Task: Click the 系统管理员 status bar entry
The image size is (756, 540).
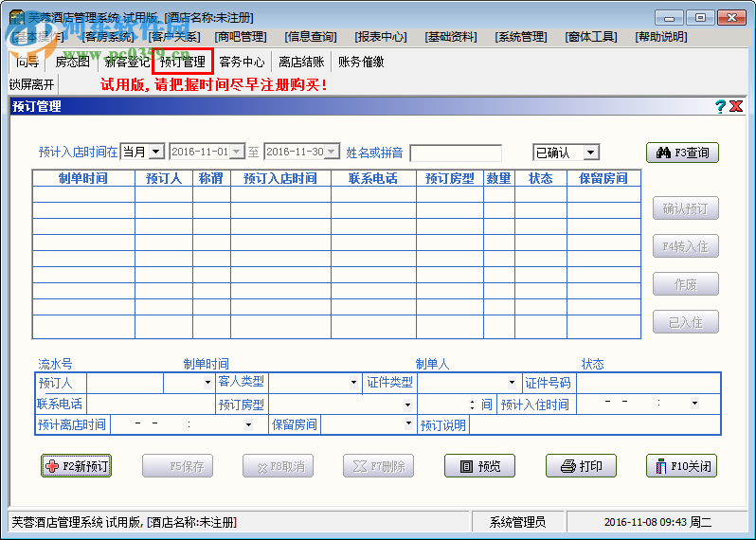Action: click(x=518, y=522)
